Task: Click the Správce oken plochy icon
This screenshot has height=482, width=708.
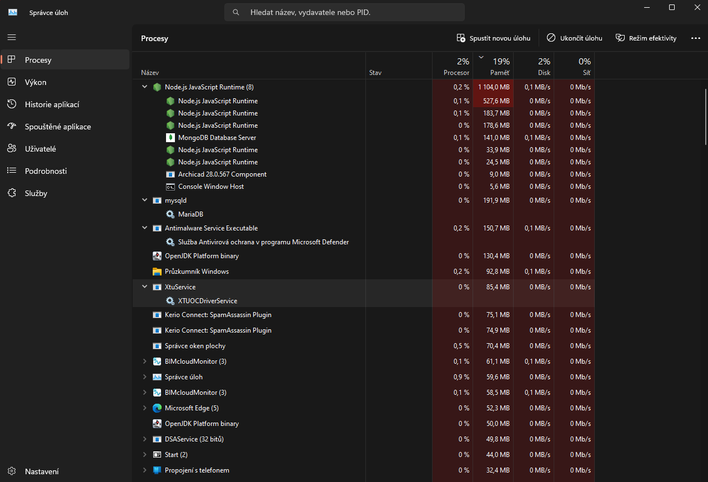Action: [157, 346]
